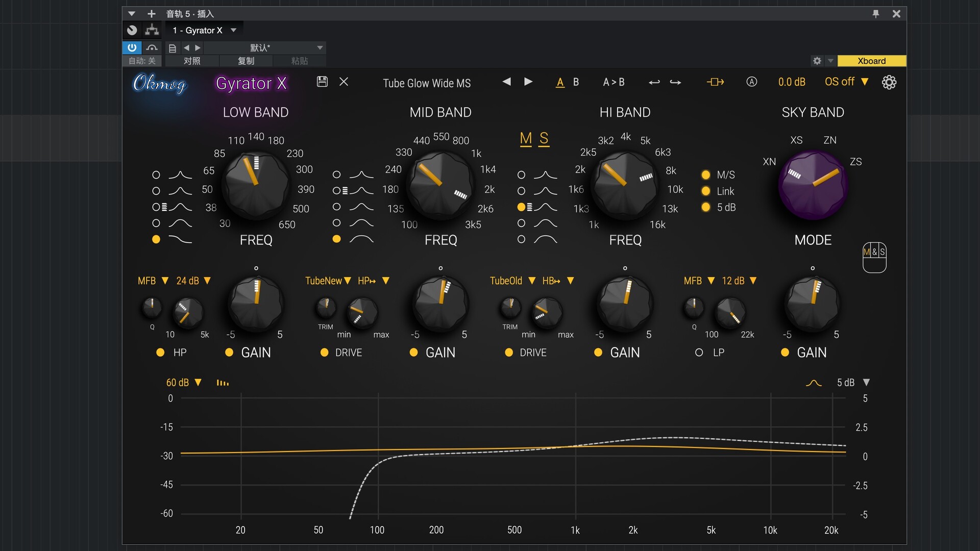Screen dimensions: 980x551
Task: Toggle the spectrum analyzer bars icon
Action: (x=223, y=383)
